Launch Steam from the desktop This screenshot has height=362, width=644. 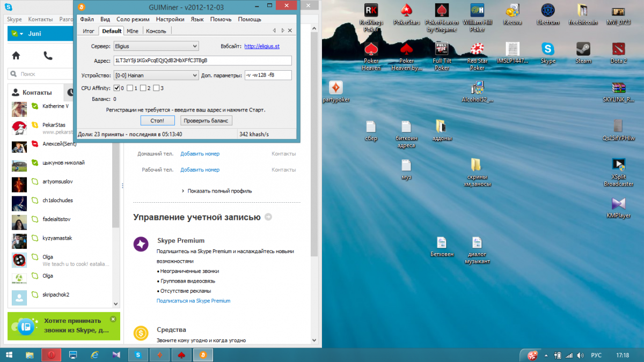click(x=583, y=53)
